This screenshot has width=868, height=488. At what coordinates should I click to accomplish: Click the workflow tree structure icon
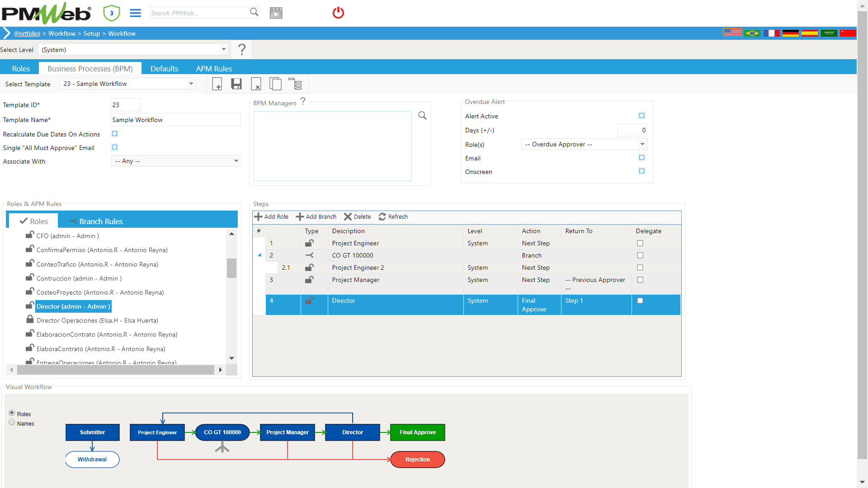[295, 84]
